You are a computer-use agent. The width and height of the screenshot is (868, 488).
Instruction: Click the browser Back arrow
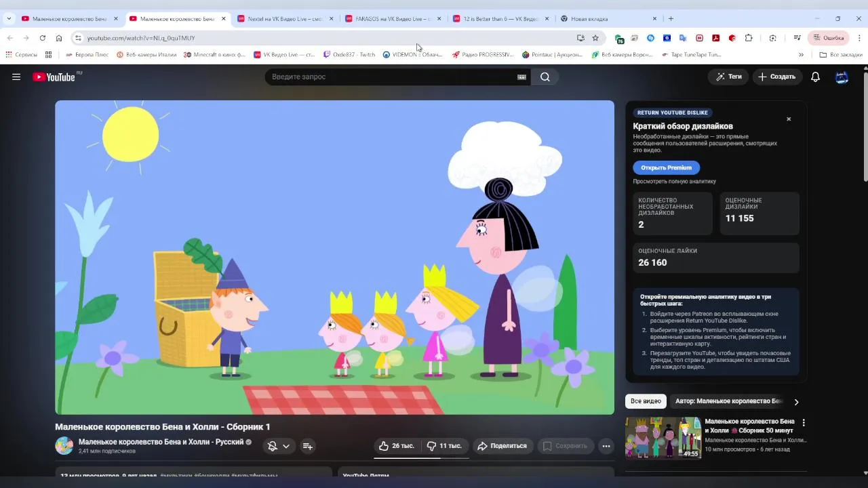9,38
